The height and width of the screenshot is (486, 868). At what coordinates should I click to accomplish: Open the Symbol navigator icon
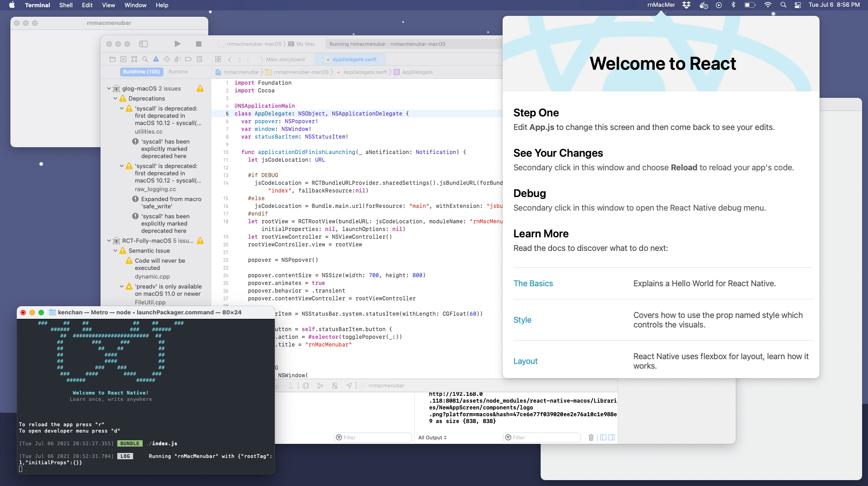click(134, 59)
